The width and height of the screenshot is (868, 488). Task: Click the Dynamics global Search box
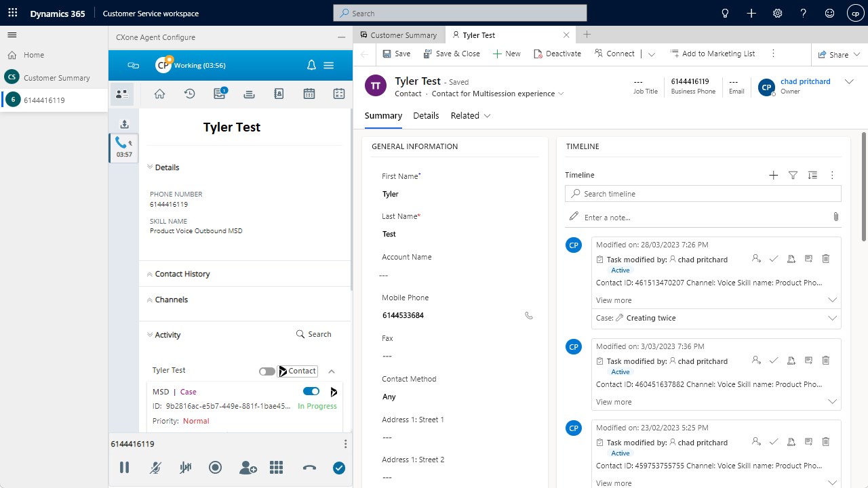[x=460, y=13]
